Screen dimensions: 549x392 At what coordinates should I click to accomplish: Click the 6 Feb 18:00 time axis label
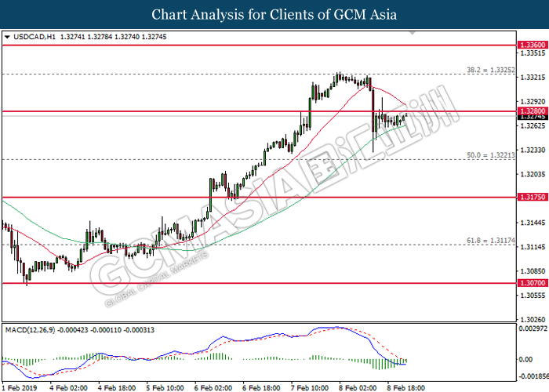coord(261,388)
